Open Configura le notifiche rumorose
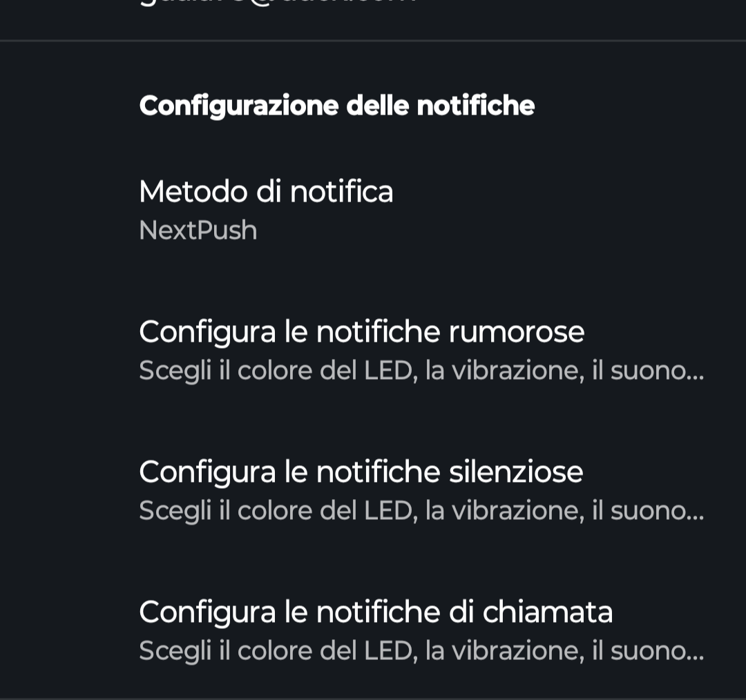This screenshot has width=746, height=700. (373, 350)
